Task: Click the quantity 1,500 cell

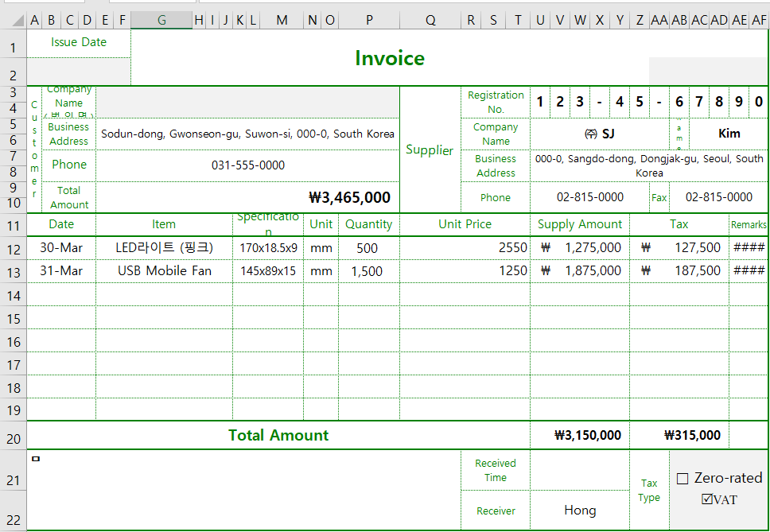Action: point(368,271)
